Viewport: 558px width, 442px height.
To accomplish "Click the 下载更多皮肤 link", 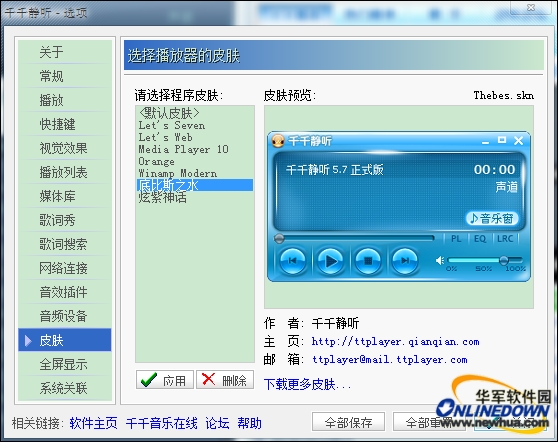I will pos(307,384).
